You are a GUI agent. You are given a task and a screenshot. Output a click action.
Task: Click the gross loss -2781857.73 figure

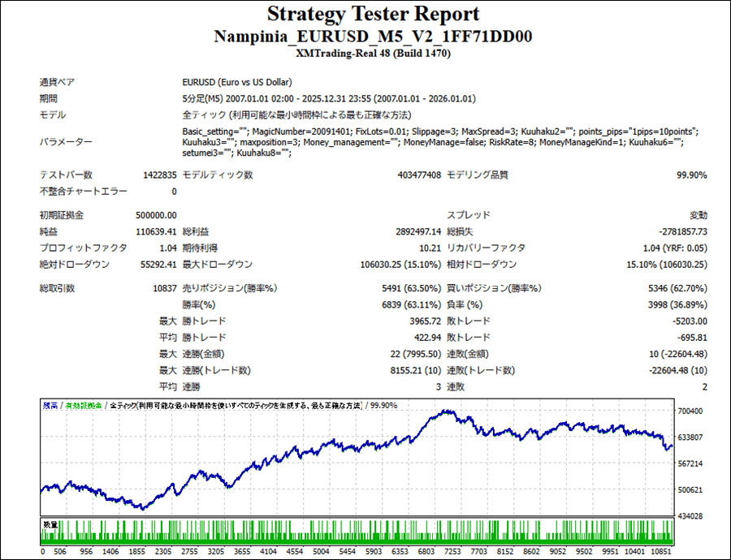tap(676, 231)
